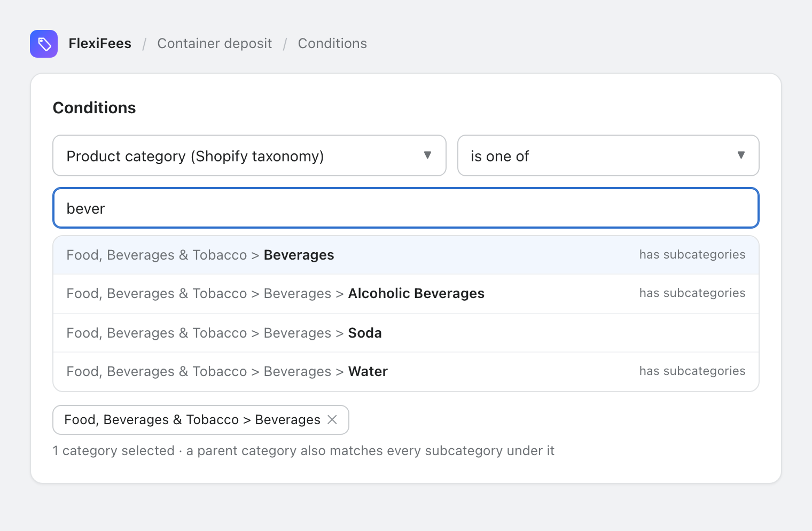The image size is (812, 531).
Task: Click "has subcategories" on the Alcoholic Beverages row
Action: pos(692,293)
